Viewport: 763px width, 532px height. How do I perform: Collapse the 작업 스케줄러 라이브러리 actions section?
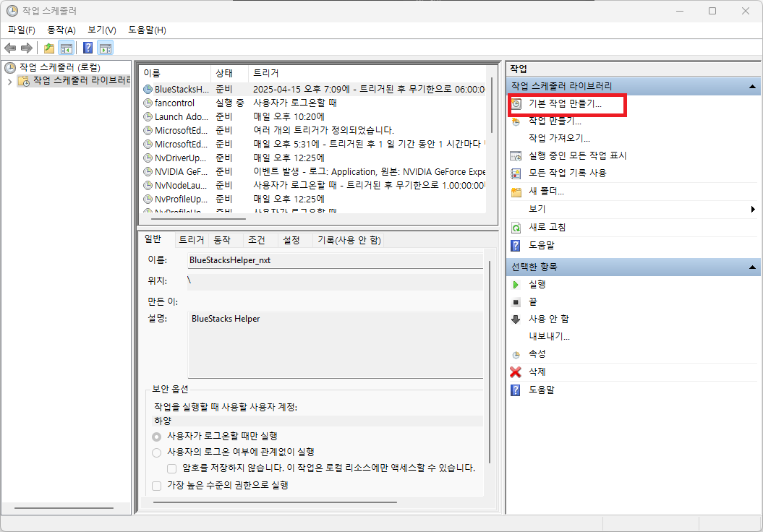point(752,87)
